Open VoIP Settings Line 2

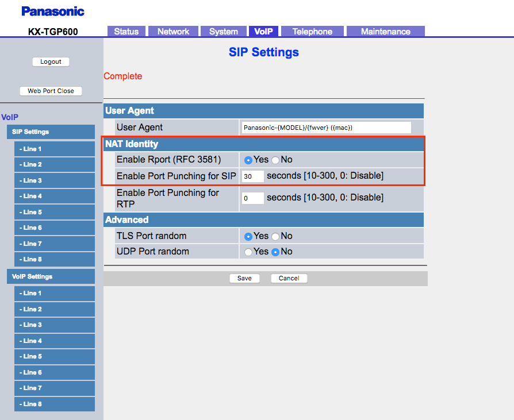coord(55,309)
